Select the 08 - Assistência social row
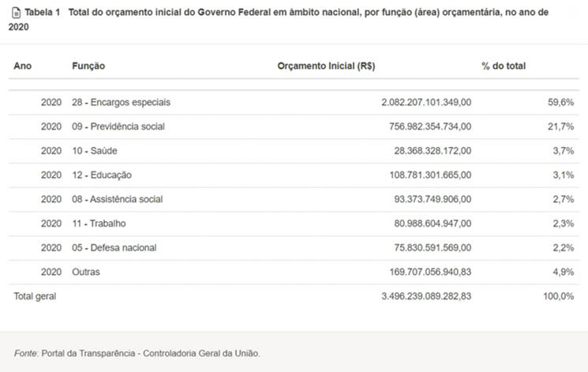This screenshot has height=372, width=588. pyautogui.click(x=294, y=199)
